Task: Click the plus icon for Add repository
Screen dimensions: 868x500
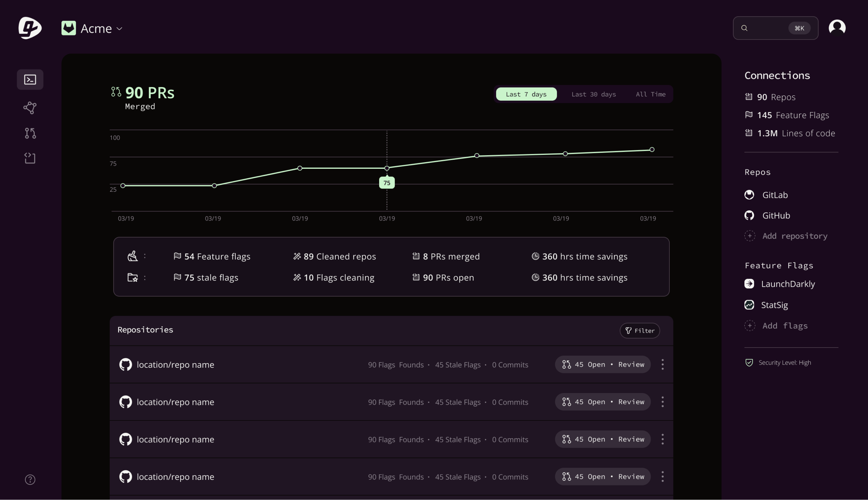Action: click(x=750, y=236)
